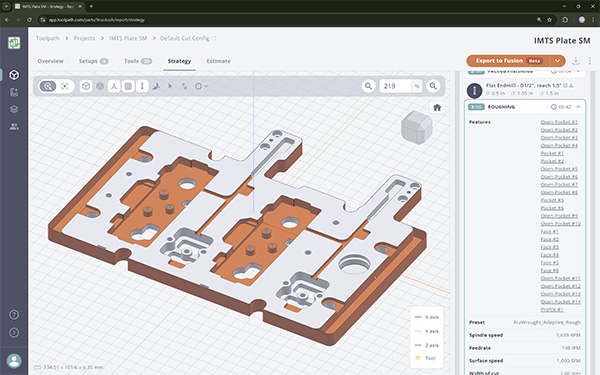The width and height of the screenshot is (600, 375).
Task: Open the user profile avatar
Action: 14,361
